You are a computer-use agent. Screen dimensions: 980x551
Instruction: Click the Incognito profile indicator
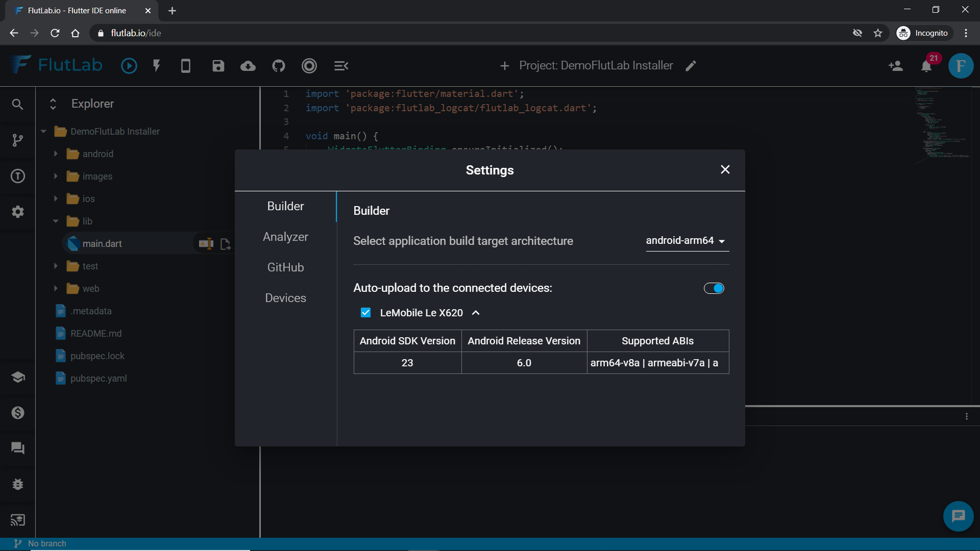point(924,33)
